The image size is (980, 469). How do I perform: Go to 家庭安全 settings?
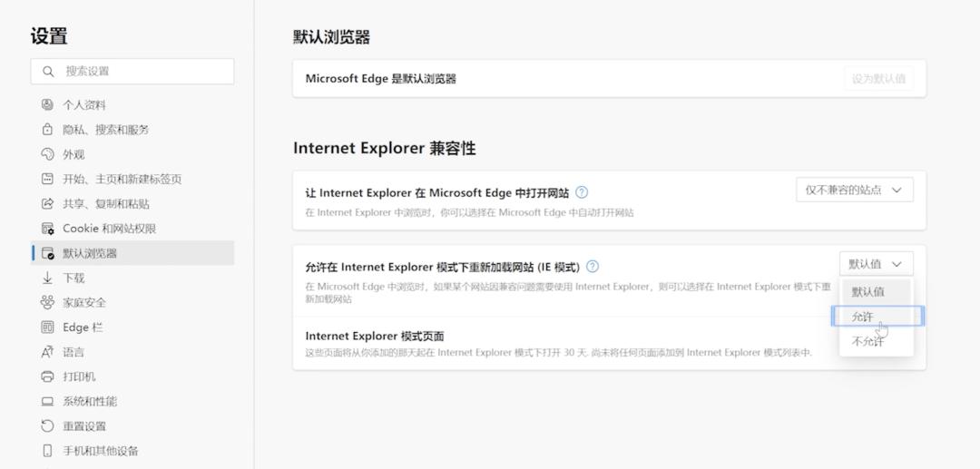pos(132,302)
